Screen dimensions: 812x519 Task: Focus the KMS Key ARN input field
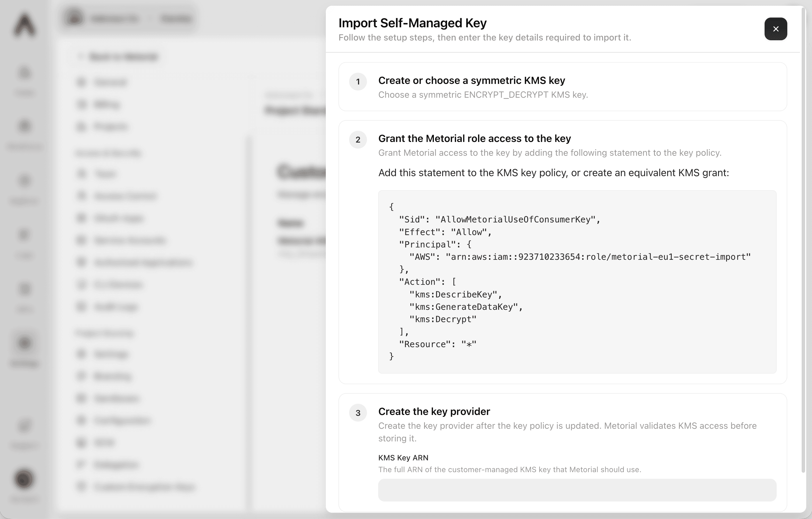pyautogui.click(x=577, y=489)
